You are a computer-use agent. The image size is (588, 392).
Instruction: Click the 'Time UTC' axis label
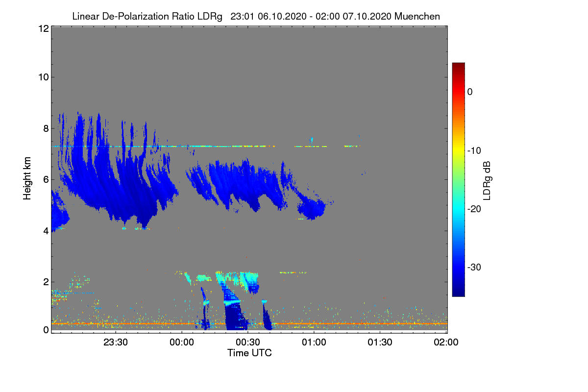click(249, 353)
